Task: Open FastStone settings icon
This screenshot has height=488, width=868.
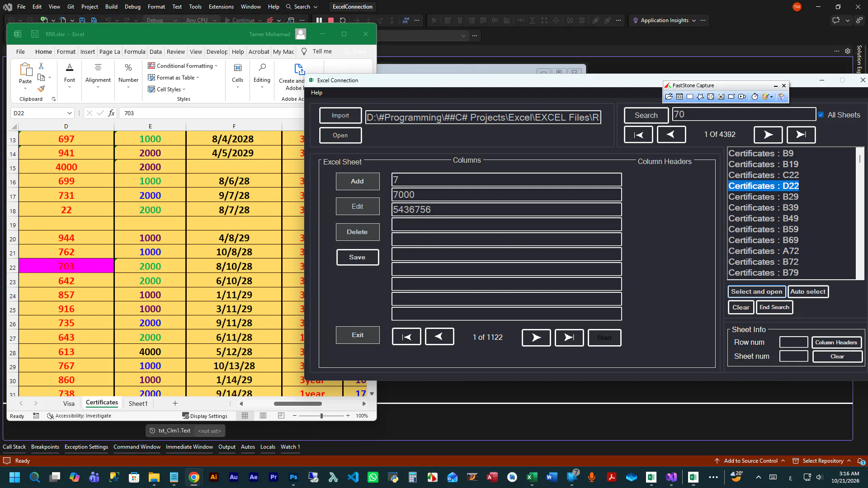Action: pyautogui.click(x=782, y=97)
